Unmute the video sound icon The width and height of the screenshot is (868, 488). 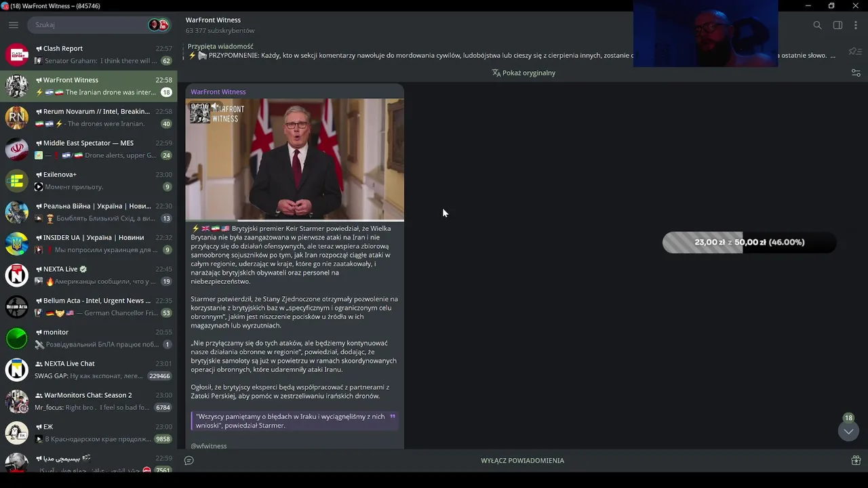215,106
